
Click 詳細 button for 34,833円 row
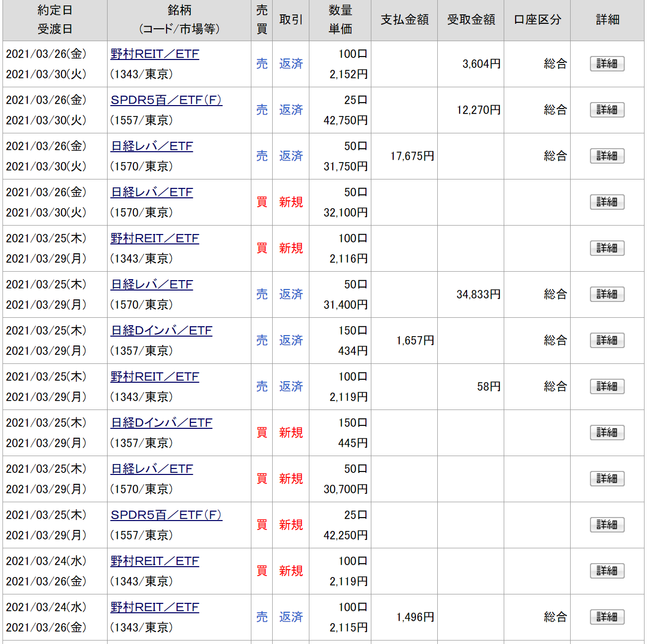coord(607,294)
